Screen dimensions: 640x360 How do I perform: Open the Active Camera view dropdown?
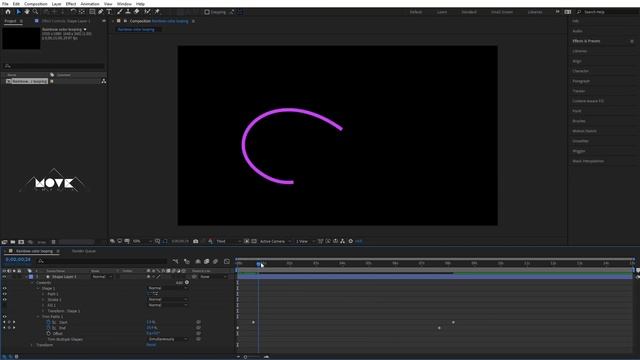click(276, 241)
